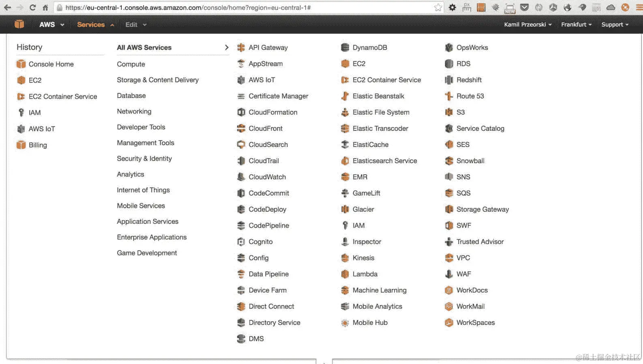Click the API Gateway service icon
Screen dimensions: 643x364
[241, 47]
